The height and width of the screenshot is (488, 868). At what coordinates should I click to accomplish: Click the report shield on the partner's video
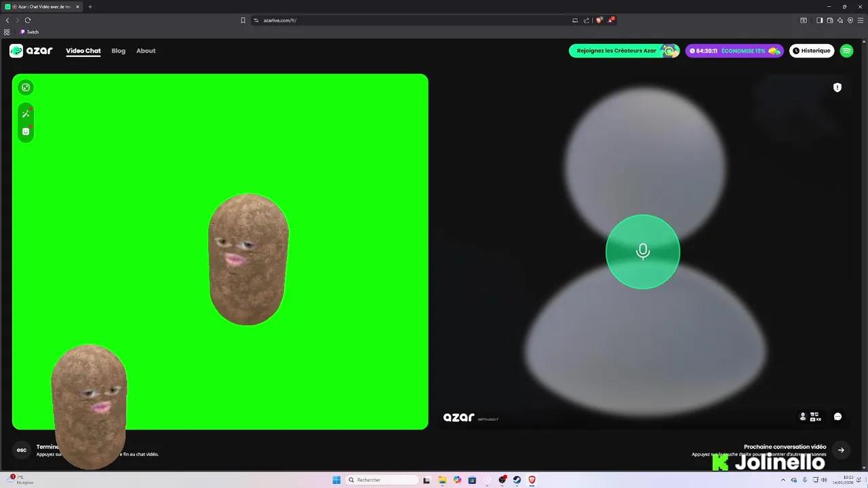837,87
